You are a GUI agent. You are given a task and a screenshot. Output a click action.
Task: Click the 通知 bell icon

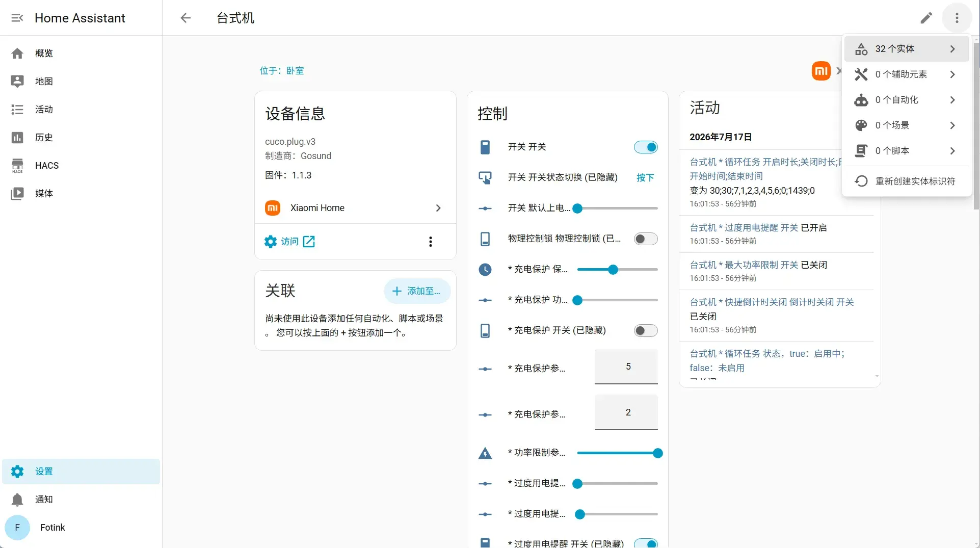[17, 500]
